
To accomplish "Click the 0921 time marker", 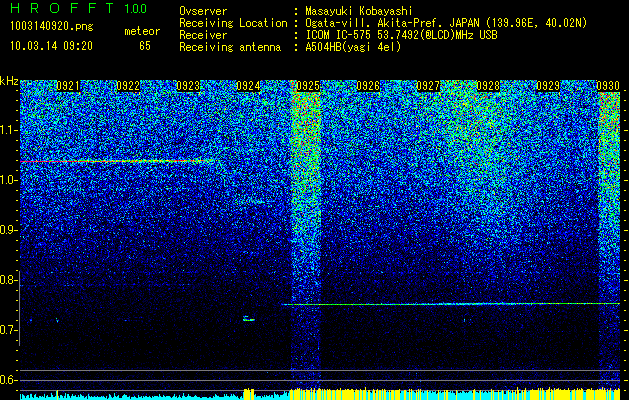I will 68,86.
